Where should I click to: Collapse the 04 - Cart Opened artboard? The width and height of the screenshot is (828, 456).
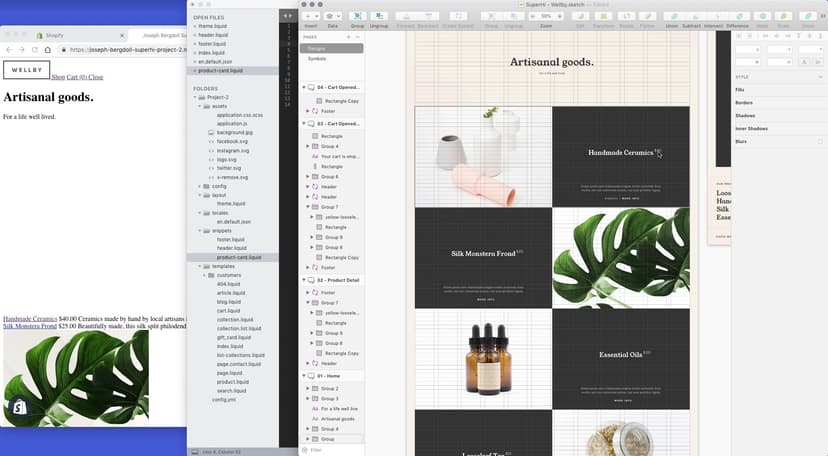coord(304,88)
